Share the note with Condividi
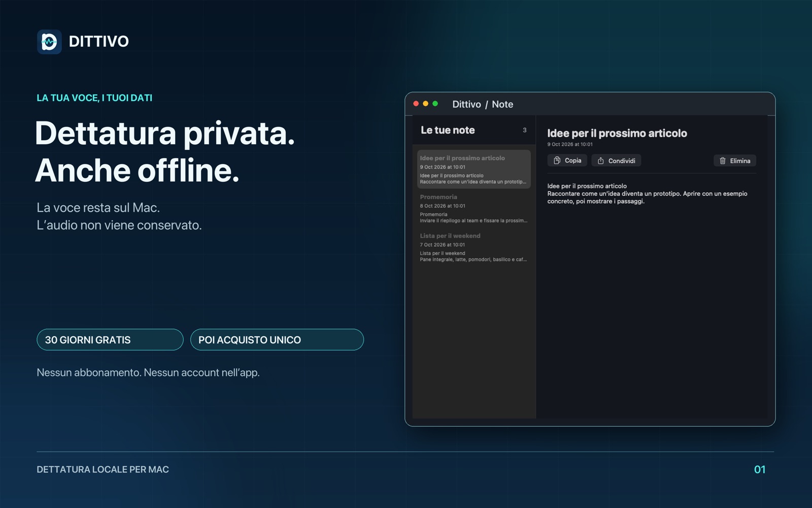The height and width of the screenshot is (508, 812). coord(616,161)
